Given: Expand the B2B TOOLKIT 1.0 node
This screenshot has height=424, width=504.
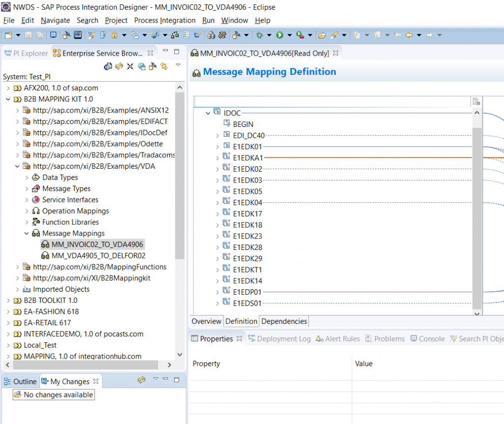Looking at the screenshot, I should (8, 301).
